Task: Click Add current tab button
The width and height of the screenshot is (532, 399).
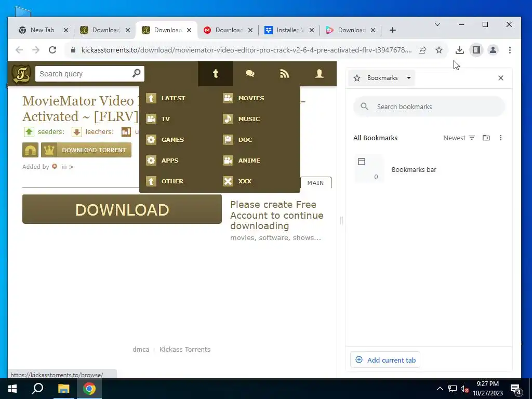Action: [385, 360]
